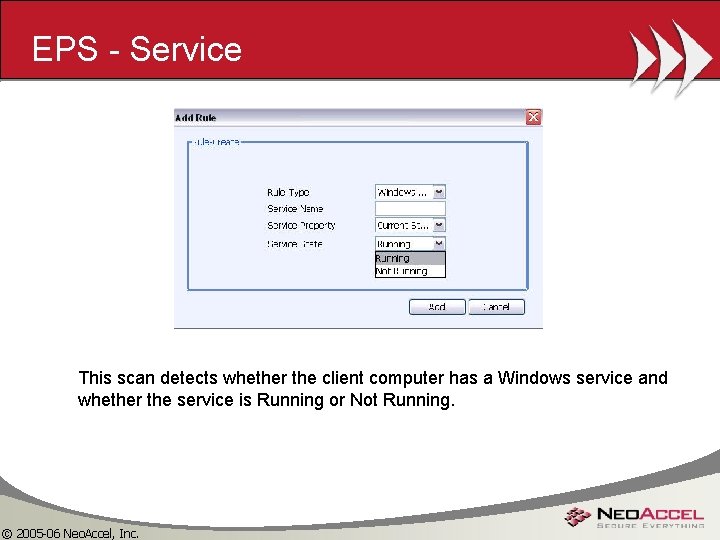The image size is (720, 540).
Task: Click the Service Name label
Action: [x=295, y=208]
